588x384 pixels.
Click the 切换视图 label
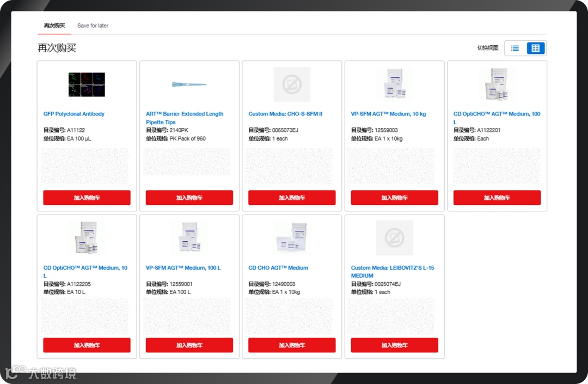tap(487, 47)
